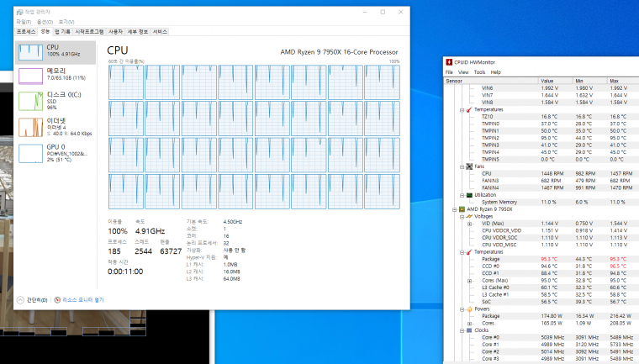Select the 디스크 0(C:) SSD entry
Screen dimensions: 639x364
coord(55,101)
